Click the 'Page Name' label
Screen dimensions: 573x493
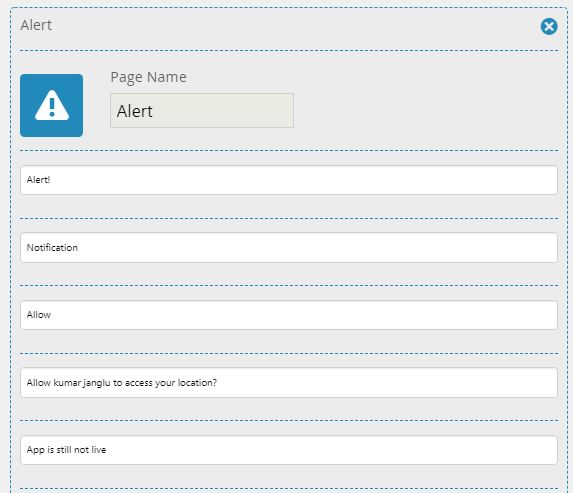coord(148,77)
